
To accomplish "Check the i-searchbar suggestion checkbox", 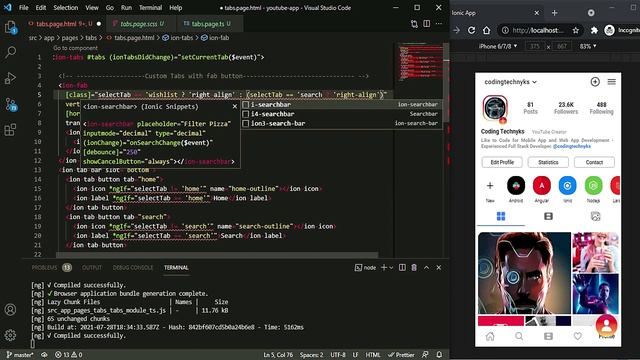I will (246, 104).
